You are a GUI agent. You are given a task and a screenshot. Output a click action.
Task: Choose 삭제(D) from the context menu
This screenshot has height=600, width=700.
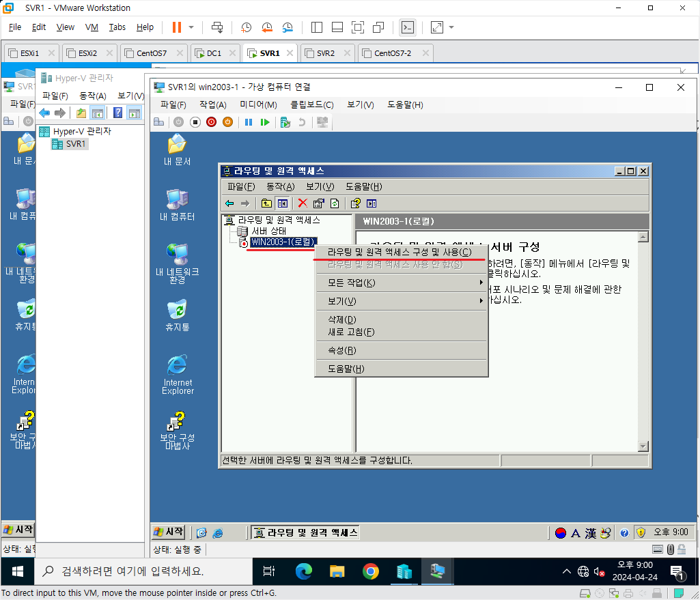coord(400,320)
